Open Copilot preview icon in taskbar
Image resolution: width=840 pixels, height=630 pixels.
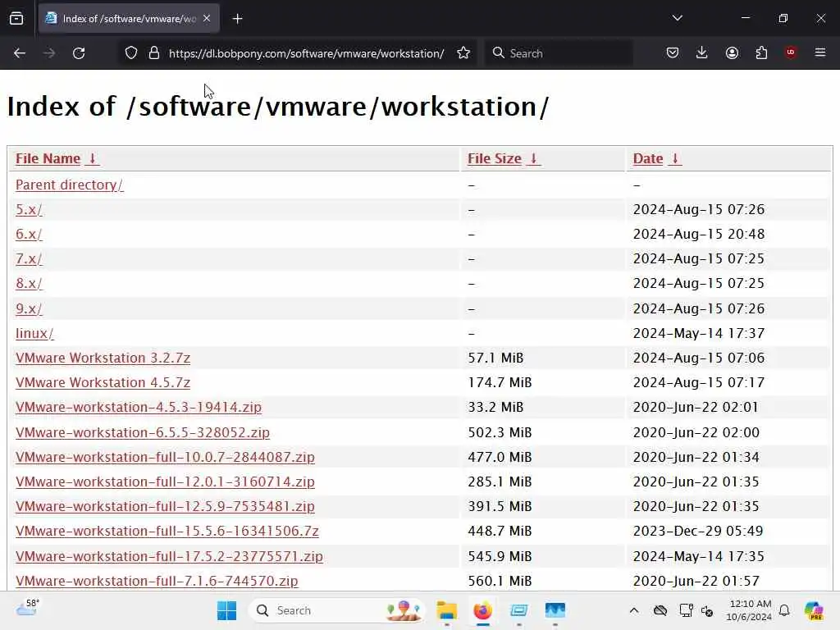813,610
